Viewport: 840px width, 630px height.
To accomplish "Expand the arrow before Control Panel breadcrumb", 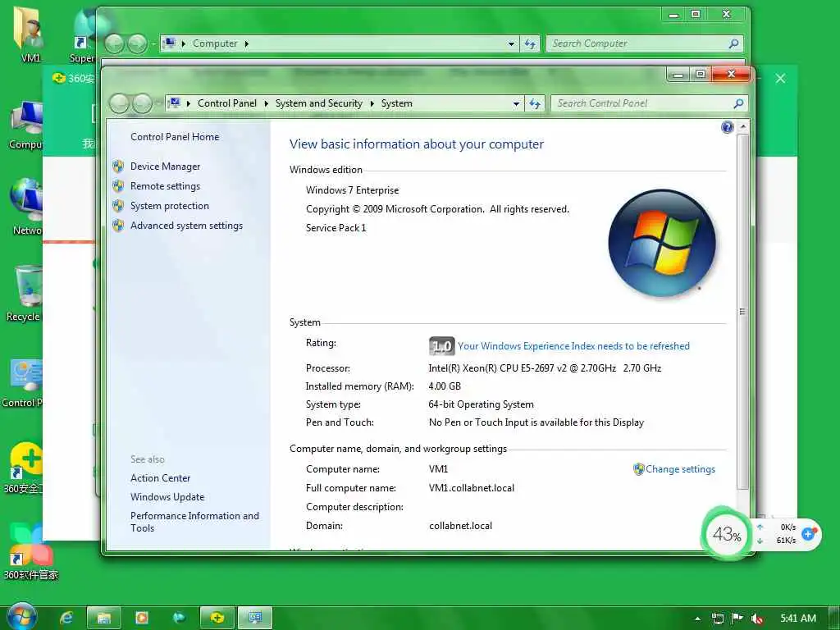I will (x=188, y=104).
